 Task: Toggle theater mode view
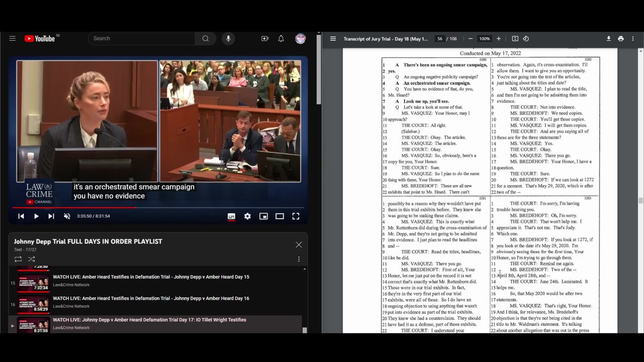tap(280, 216)
